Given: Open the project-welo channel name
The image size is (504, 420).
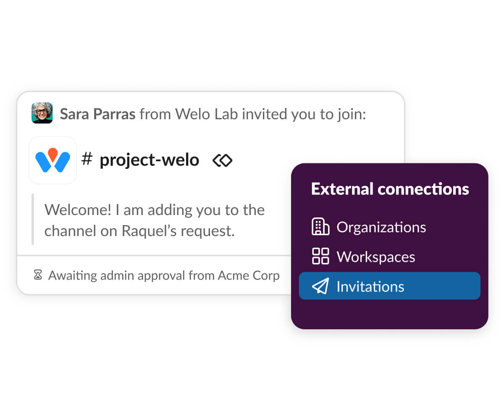Looking at the screenshot, I should point(149,160).
